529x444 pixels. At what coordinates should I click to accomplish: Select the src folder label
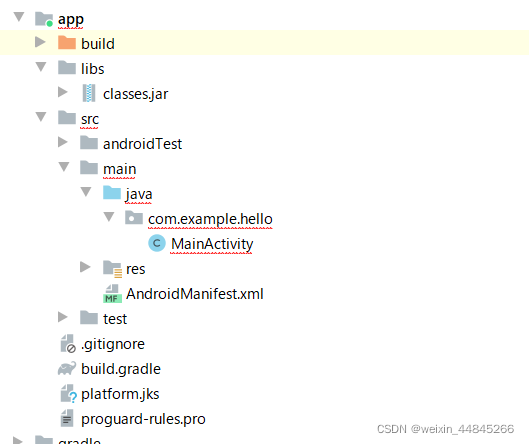click(90, 119)
